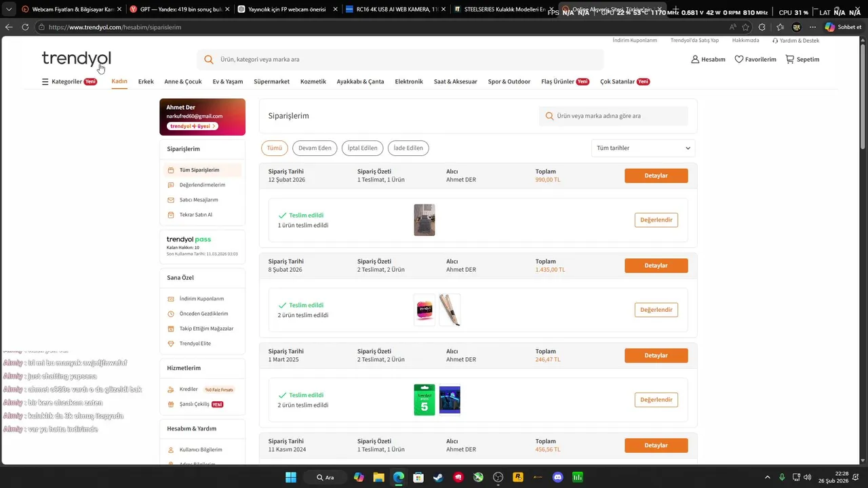The width and height of the screenshot is (868, 488).
Task: Open the Tüm tarihler date dropdown
Action: point(644,148)
